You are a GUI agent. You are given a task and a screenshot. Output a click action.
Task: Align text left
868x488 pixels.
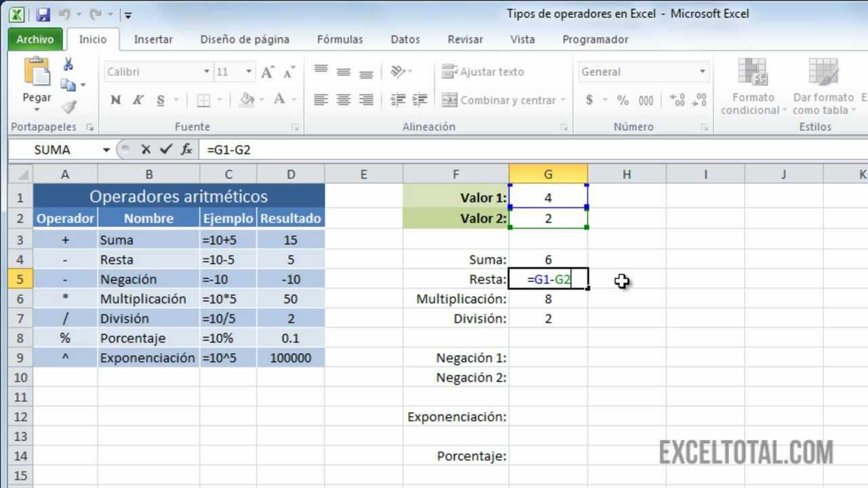point(321,100)
